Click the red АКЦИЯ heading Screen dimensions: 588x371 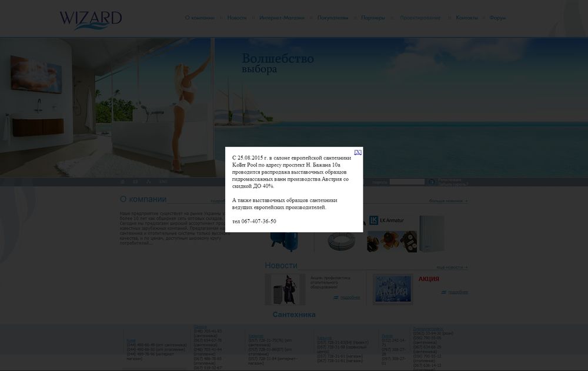pos(429,279)
